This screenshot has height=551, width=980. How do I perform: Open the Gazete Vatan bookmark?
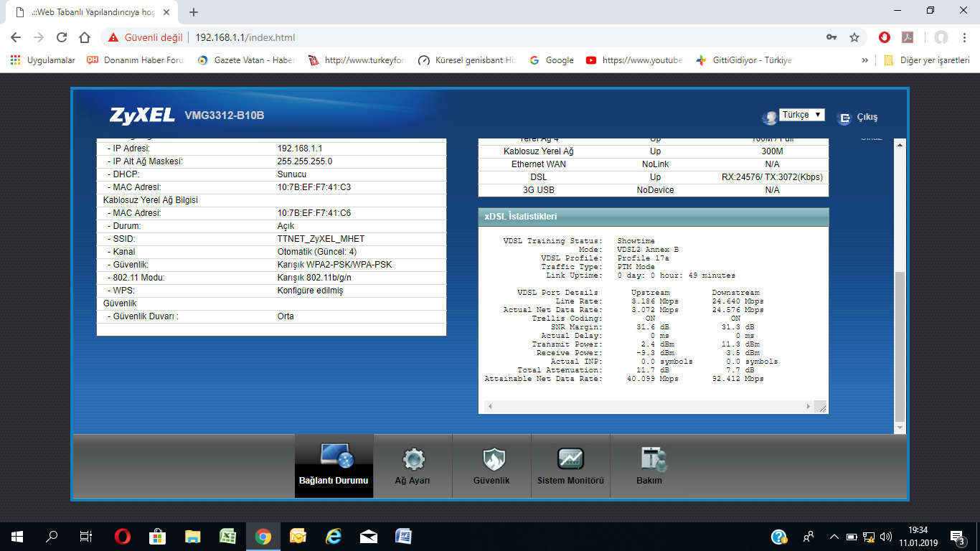click(x=246, y=60)
